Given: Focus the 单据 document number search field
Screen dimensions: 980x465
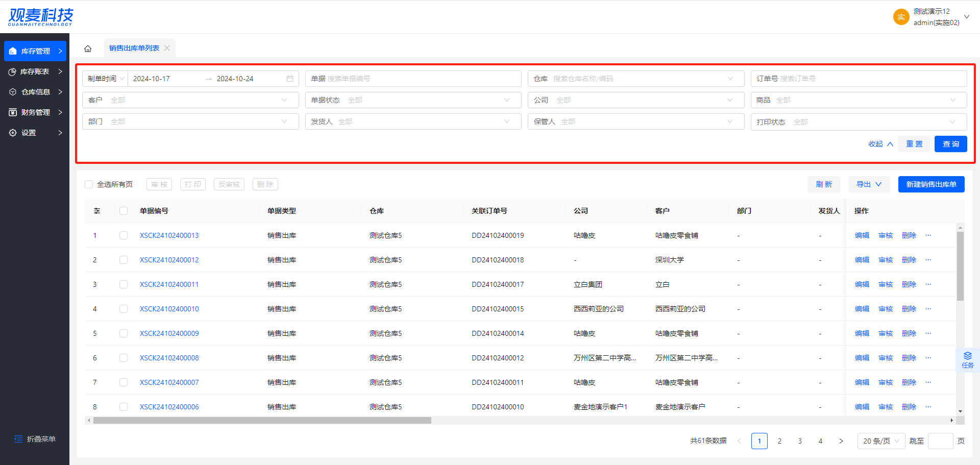Looking at the screenshot, I should tap(413, 79).
